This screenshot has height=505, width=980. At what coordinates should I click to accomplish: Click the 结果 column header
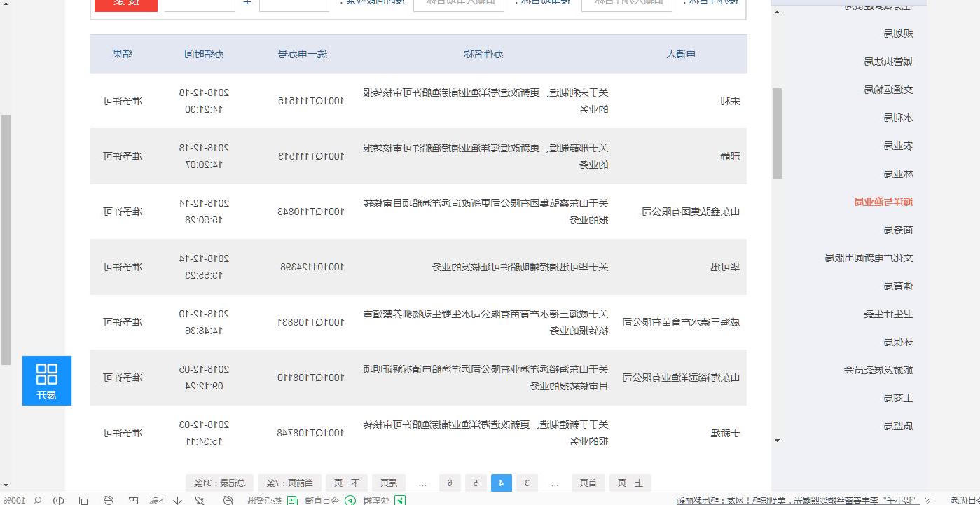pos(123,54)
